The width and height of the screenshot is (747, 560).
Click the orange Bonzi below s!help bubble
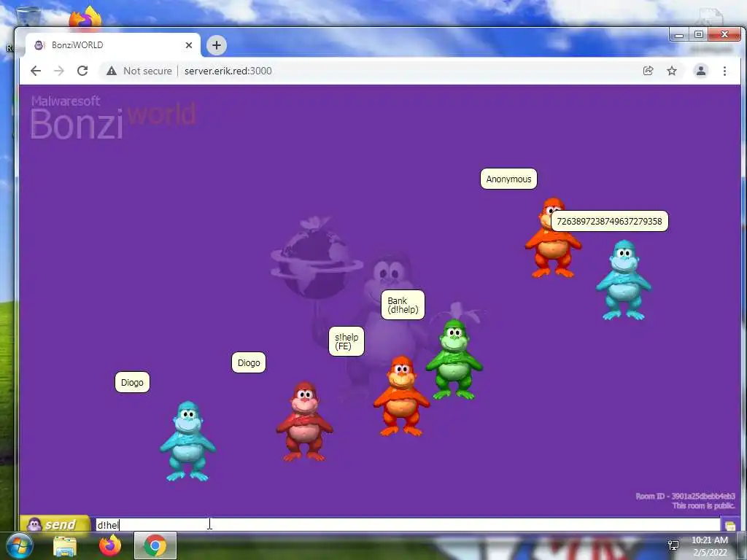[401, 396]
